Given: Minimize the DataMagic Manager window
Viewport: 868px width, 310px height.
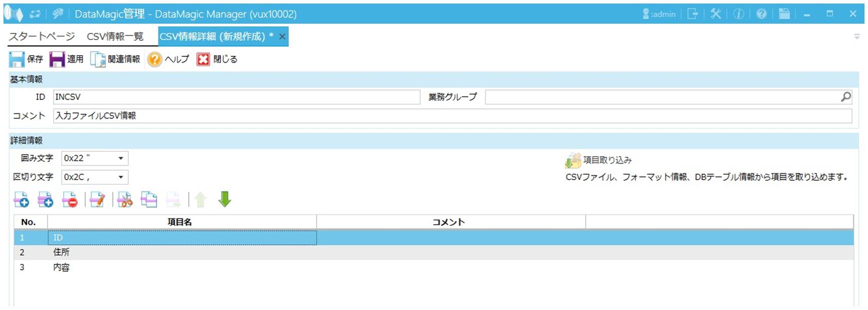Looking at the screenshot, I should tap(807, 14).
